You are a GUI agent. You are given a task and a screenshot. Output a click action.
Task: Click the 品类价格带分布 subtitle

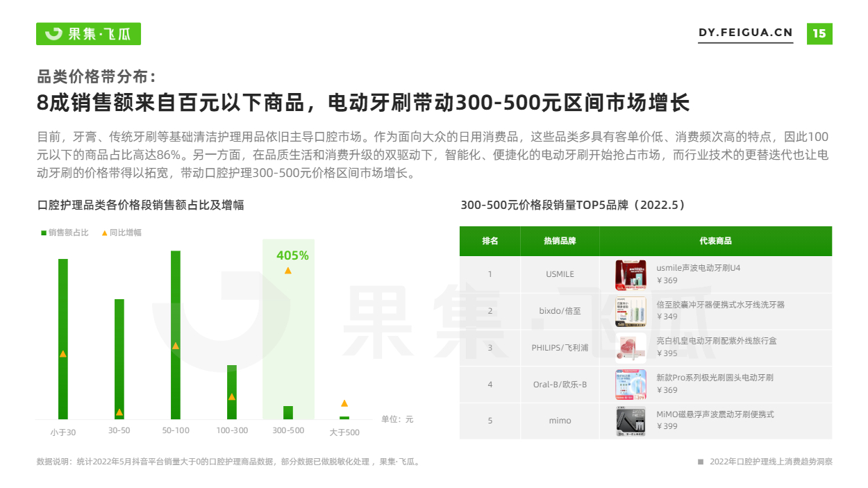[x=97, y=76]
